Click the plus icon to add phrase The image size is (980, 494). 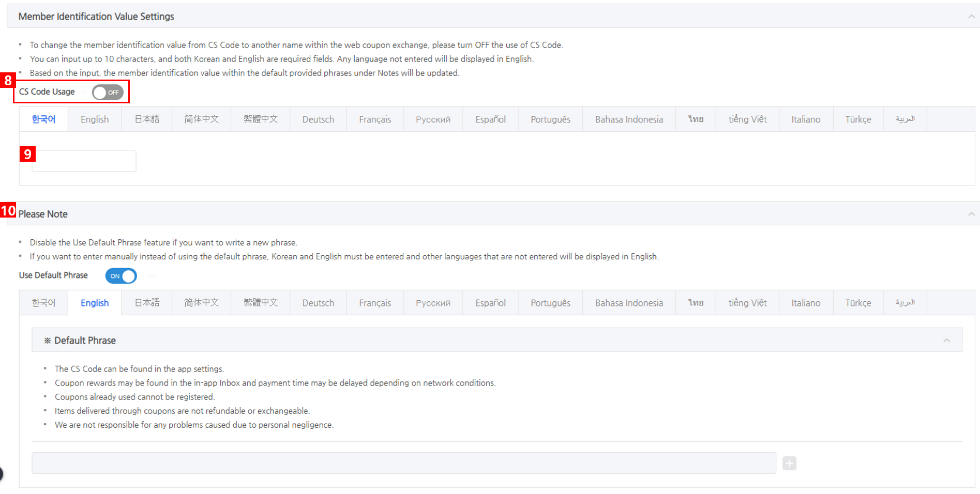coord(789,463)
